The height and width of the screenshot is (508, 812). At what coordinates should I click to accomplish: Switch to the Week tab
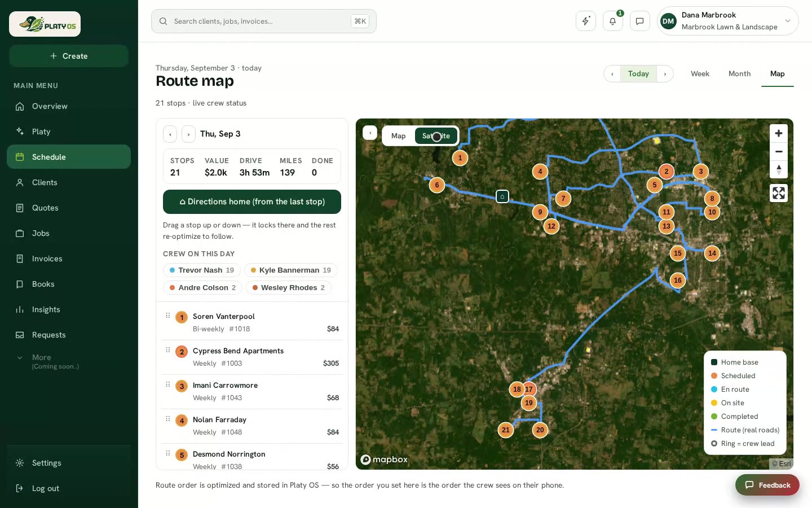click(x=700, y=74)
